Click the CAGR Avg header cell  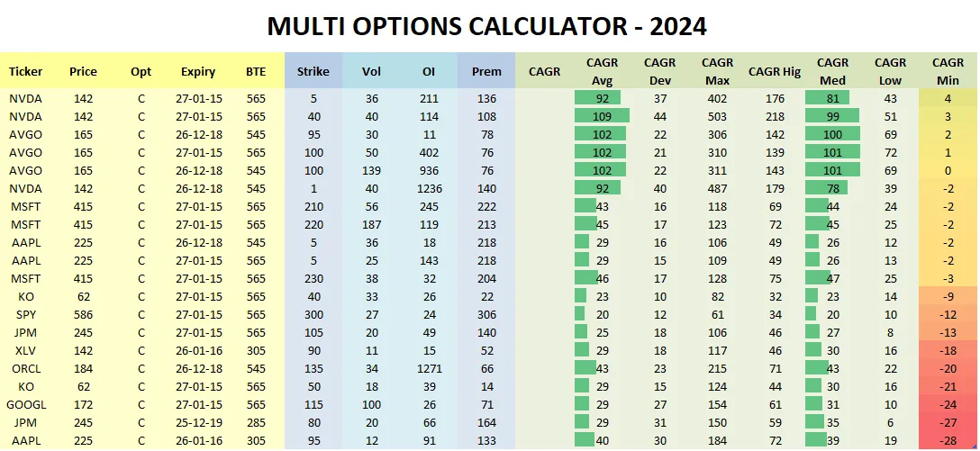pyautogui.click(x=603, y=71)
